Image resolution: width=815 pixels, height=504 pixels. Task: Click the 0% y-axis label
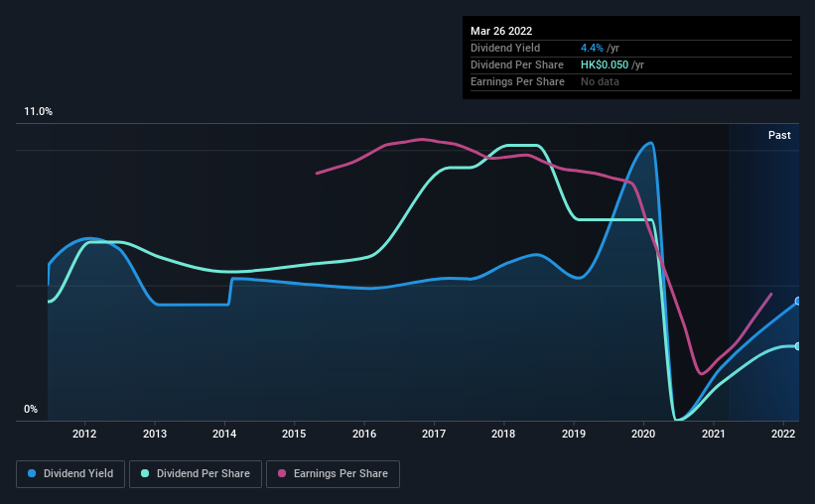point(31,410)
